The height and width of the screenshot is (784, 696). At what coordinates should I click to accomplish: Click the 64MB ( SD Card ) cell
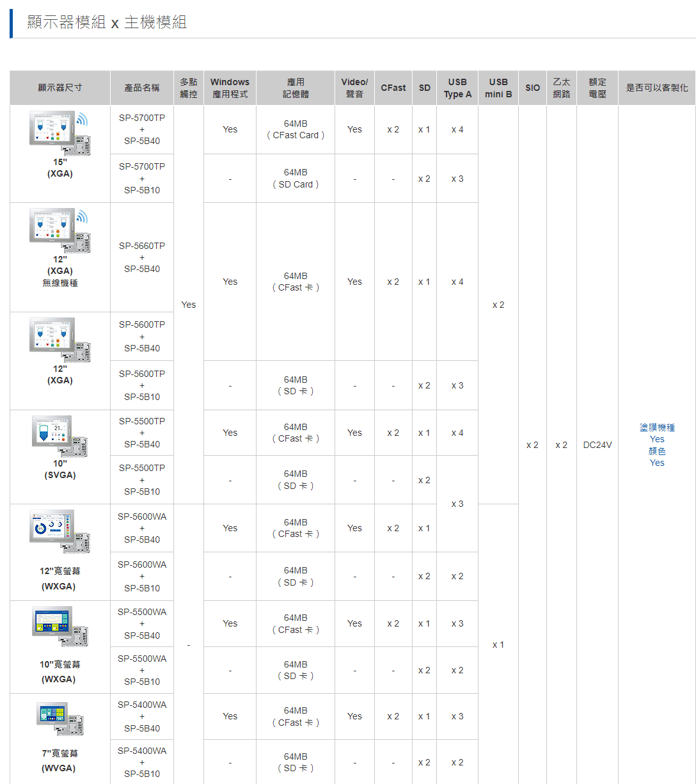coord(296,178)
